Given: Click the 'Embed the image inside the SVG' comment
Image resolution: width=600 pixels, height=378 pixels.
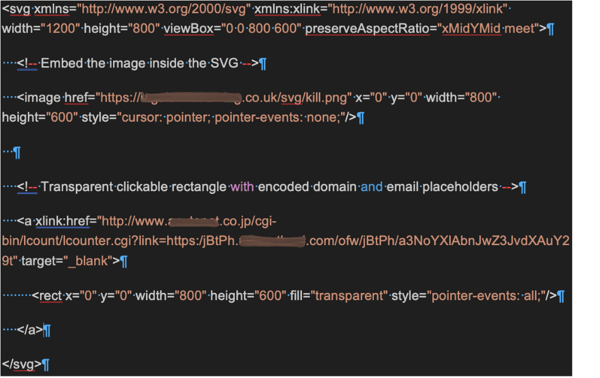Looking at the screenshot, I should pyautogui.click(x=139, y=63).
